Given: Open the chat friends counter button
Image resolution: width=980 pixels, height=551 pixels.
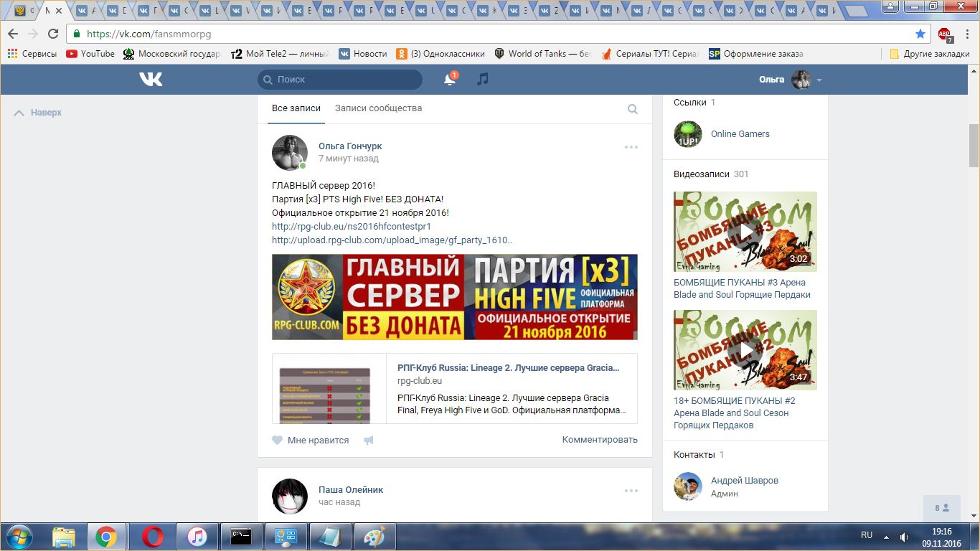Looking at the screenshot, I should [x=942, y=508].
